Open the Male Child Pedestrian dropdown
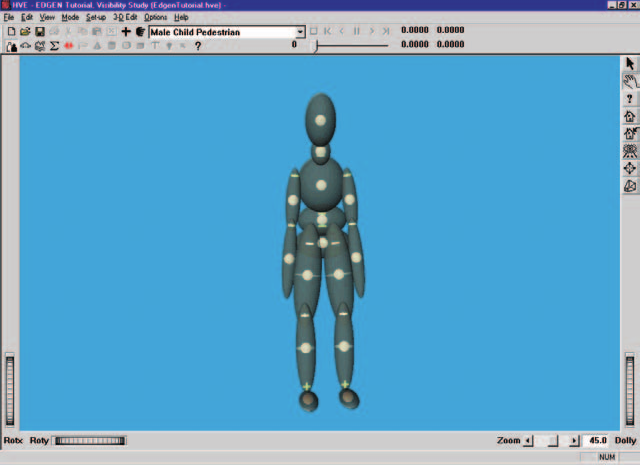The height and width of the screenshot is (465, 640). pyautogui.click(x=300, y=32)
